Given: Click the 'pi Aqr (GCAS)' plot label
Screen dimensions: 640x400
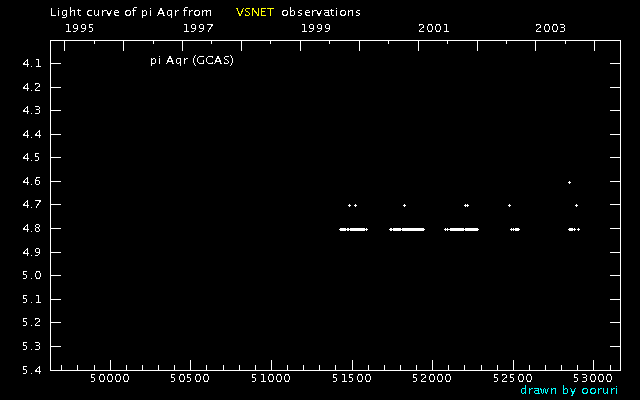Looking at the screenshot, I should pos(192,60).
